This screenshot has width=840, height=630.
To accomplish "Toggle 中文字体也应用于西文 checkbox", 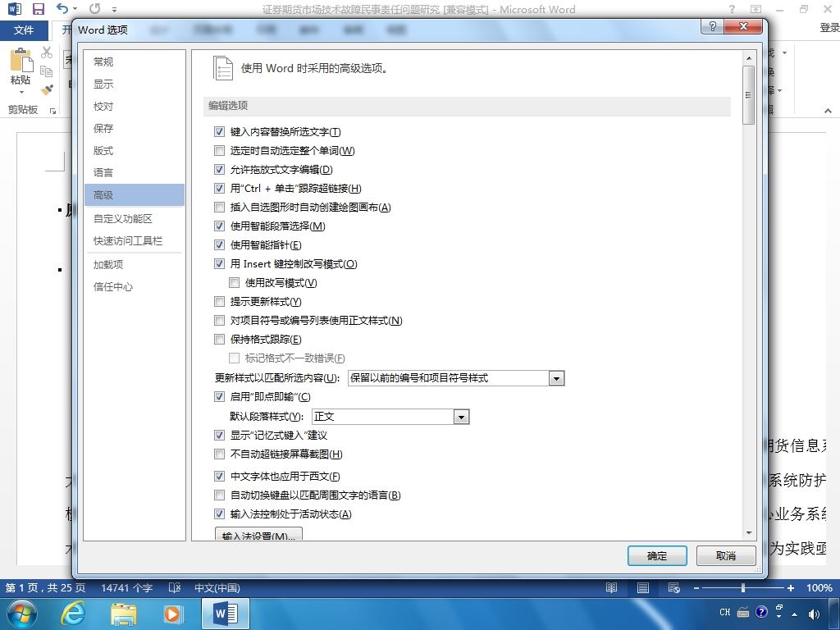I will point(219,476).
